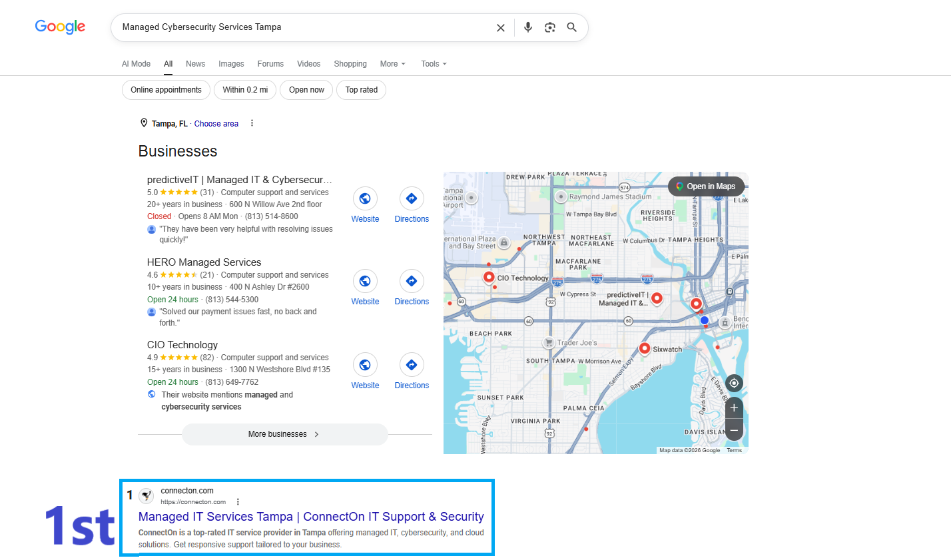Center map on my location
Viewport: 951px width, 560px height.
pos(734,383)
